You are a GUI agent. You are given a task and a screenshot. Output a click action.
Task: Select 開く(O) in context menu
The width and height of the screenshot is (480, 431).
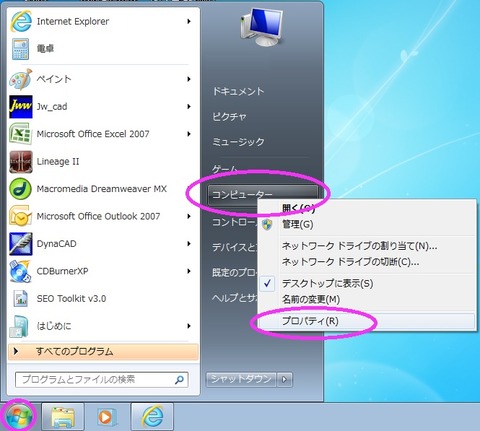coord(367,209)
